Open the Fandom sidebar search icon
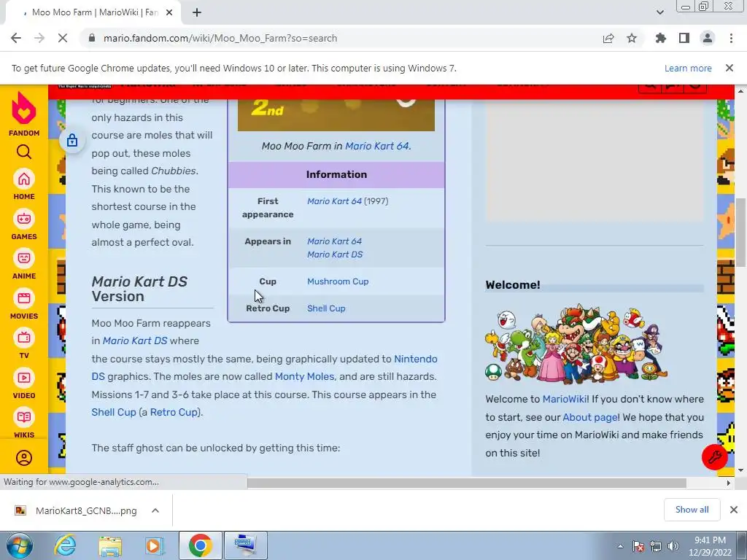Viewport: 747px width, 560px height. pyautogui.click(x=24, y=152)
